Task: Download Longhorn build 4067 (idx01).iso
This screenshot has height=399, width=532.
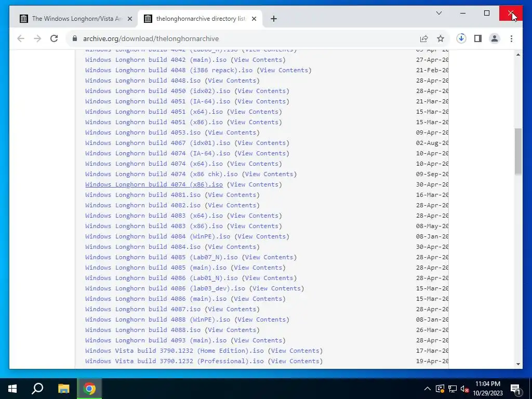Action: (158, 143)
